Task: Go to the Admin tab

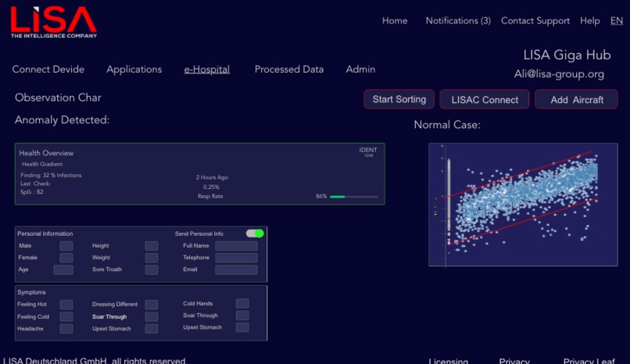Action: (360, 70)
